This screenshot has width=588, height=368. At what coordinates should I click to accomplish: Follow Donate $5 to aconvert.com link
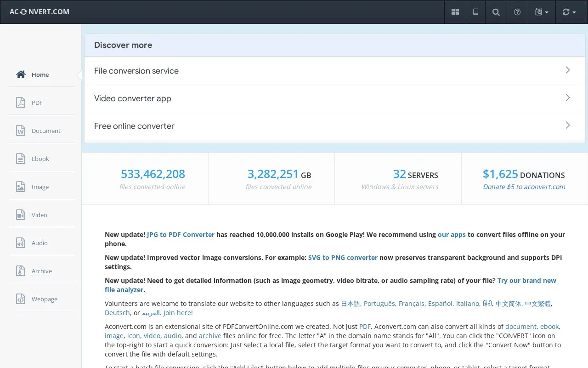524,187
